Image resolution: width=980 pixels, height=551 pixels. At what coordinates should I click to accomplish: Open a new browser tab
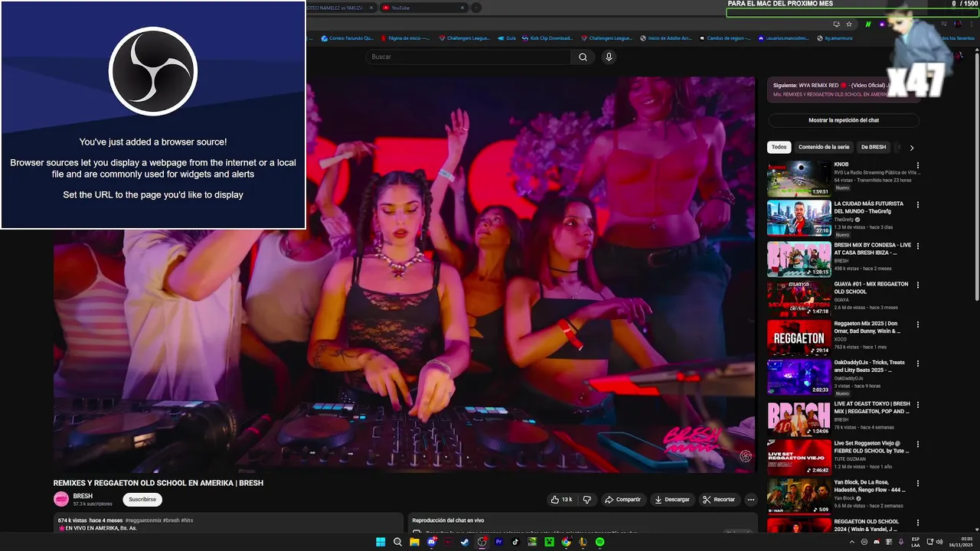coord(476,8)
